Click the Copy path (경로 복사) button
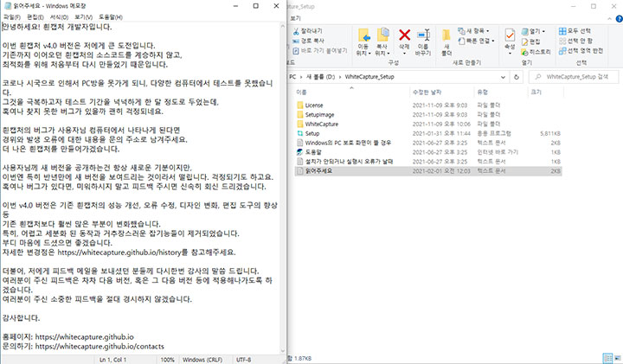Image resolution: width=623 pixels, height=364 pixels. tap(308, 41)
